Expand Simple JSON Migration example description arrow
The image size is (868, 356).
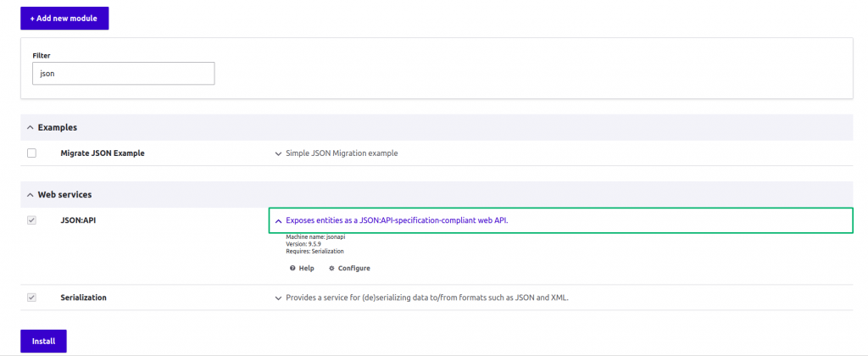pos(278,154)
